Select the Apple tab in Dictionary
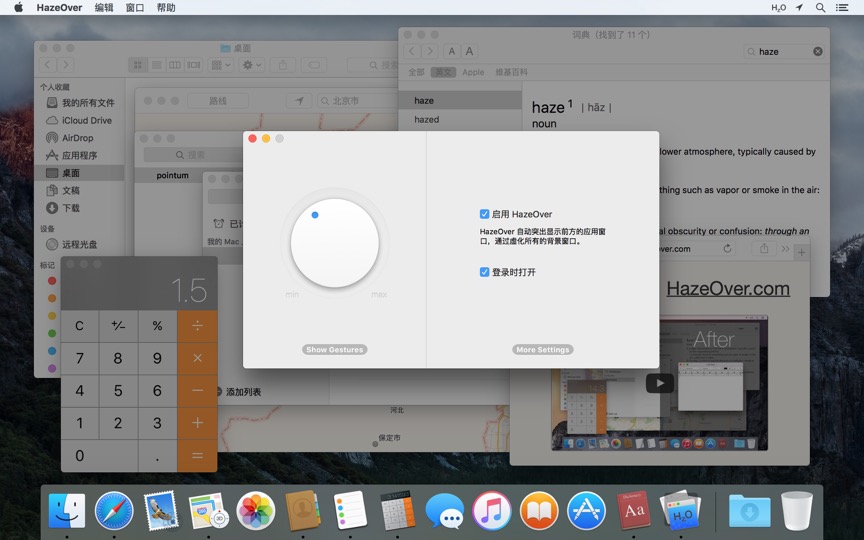864x540 pixels. point(473,72)
